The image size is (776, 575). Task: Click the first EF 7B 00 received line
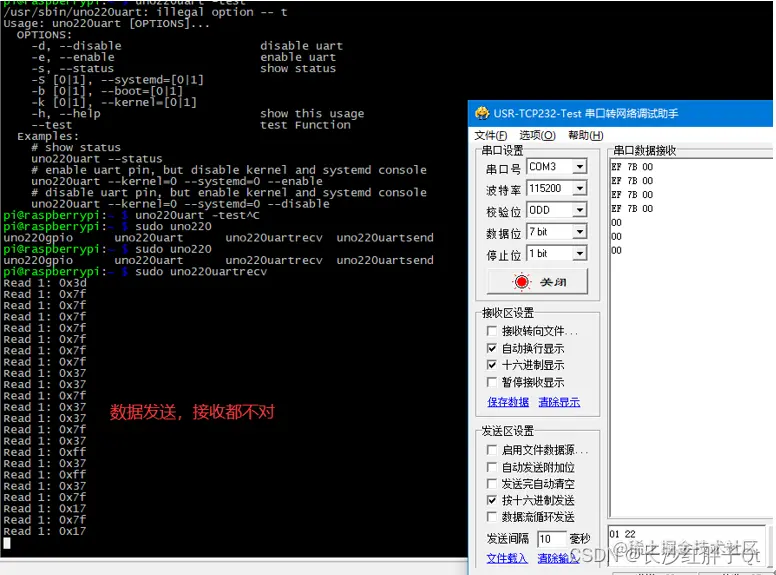(632, 167)
